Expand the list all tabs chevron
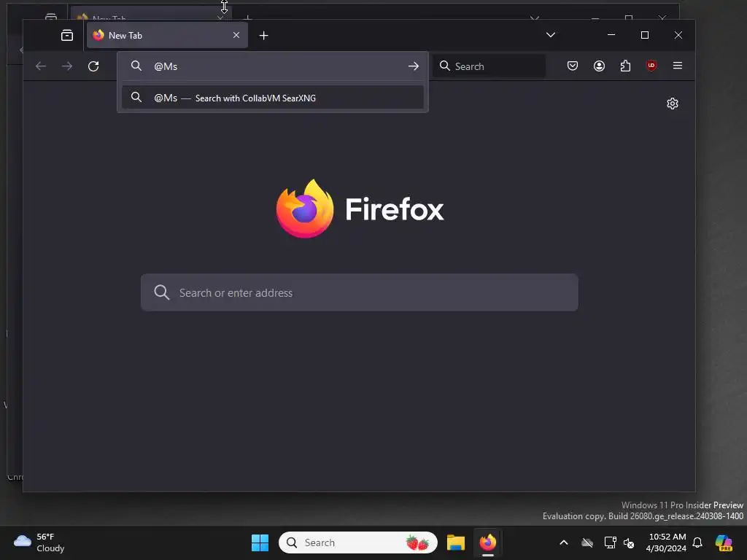This screenshot has width=747, height=560. pyautogui.click(x=551, y=35)
